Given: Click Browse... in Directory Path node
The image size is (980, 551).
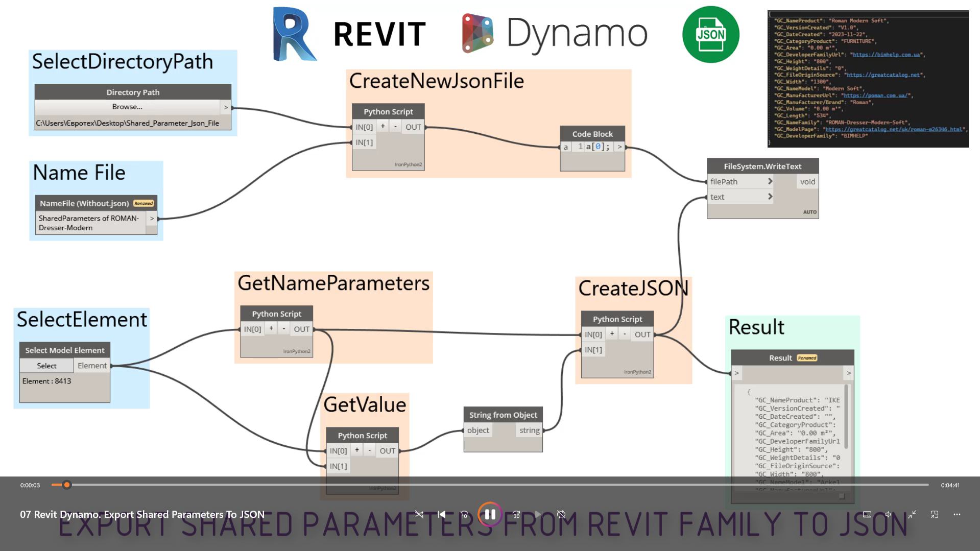Looking at the screenshot, I should (127, 107).
